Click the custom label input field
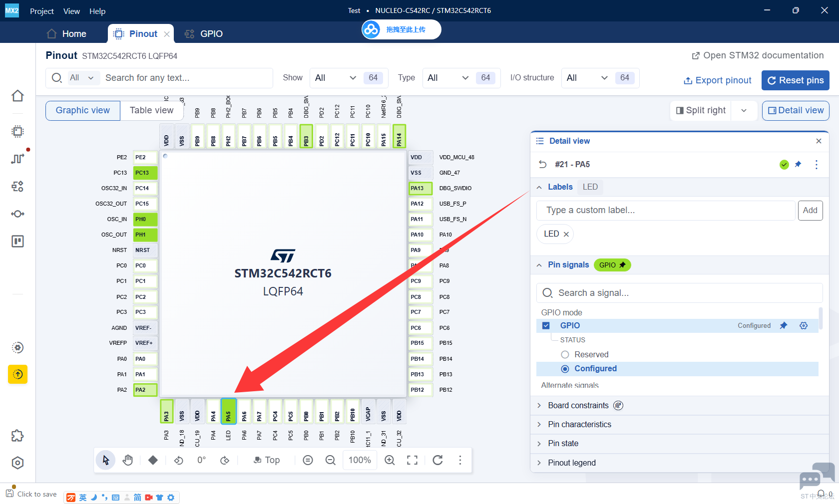The width and height of the screenshot is (839, 504). click(x=666, y=211)
